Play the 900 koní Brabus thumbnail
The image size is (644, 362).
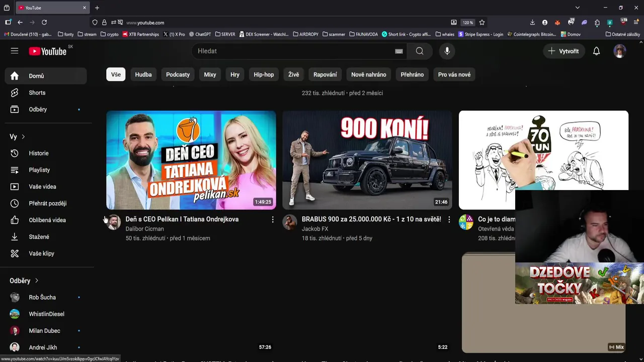pos(367,160)
